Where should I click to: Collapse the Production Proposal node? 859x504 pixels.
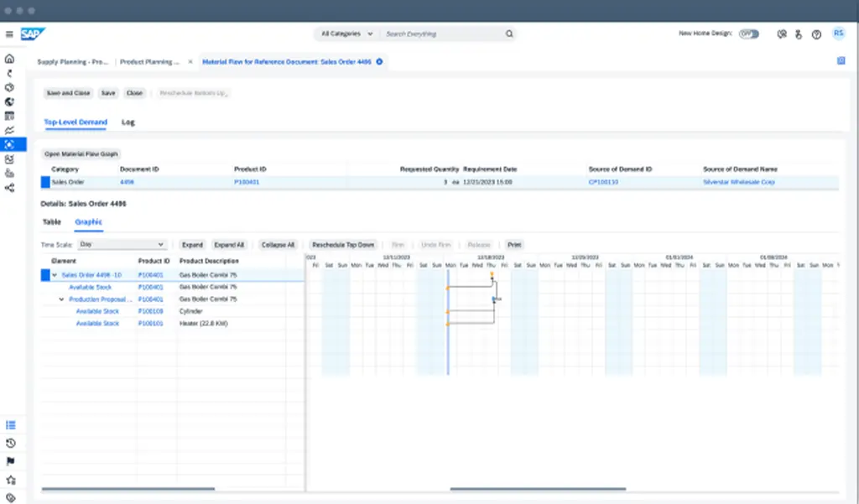pyautogui.click(x=61, y=299)
